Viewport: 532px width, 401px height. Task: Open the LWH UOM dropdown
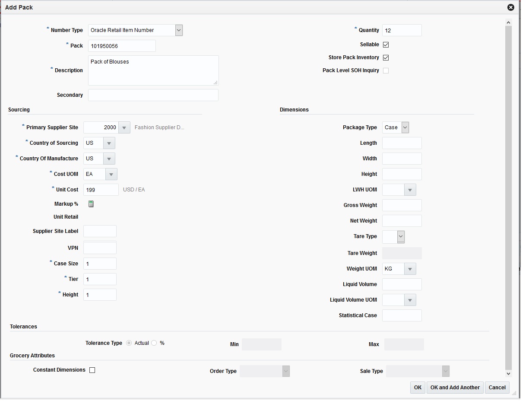409,189
